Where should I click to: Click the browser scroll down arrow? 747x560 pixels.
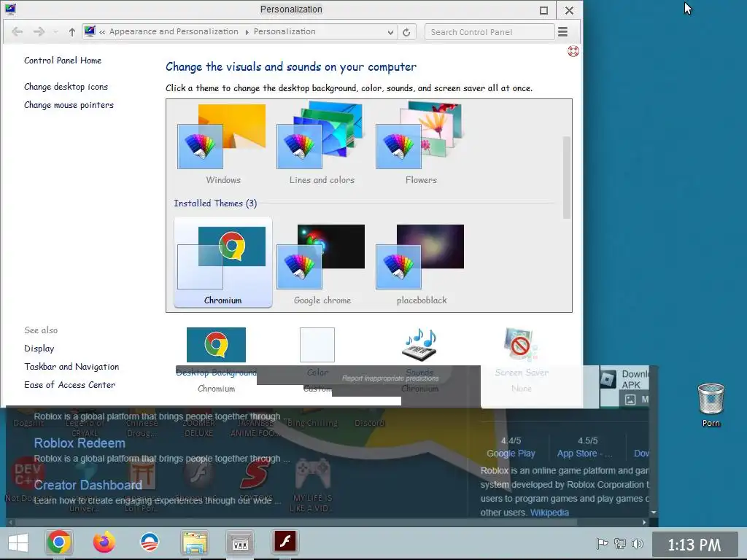[654, 513]
